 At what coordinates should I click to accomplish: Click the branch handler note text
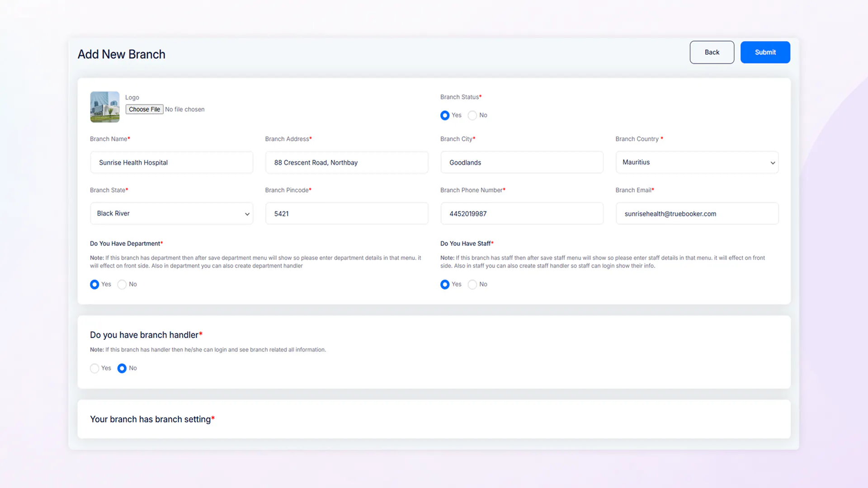pos(208,350)
